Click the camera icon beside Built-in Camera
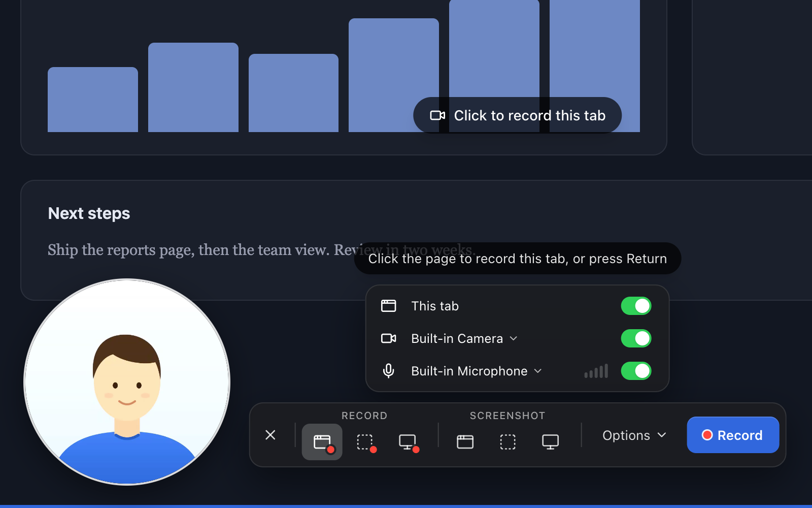This screenshot has height=508, width=812. [x=389, y=338]
